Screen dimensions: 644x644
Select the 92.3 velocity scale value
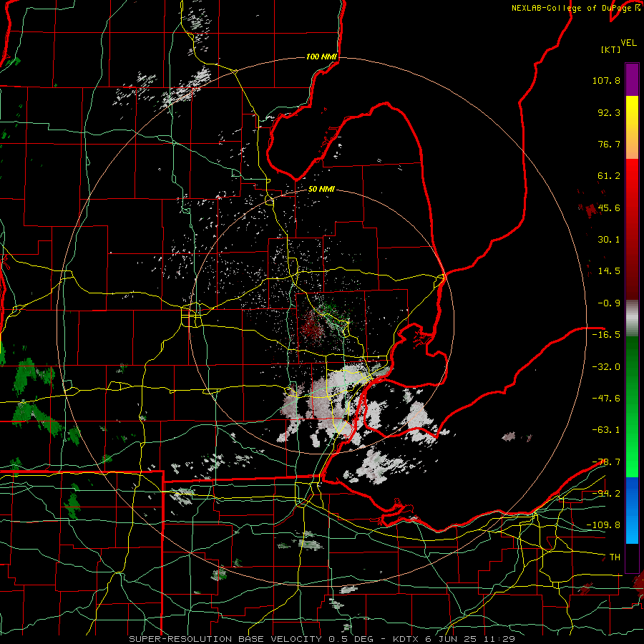click(609, 112)
